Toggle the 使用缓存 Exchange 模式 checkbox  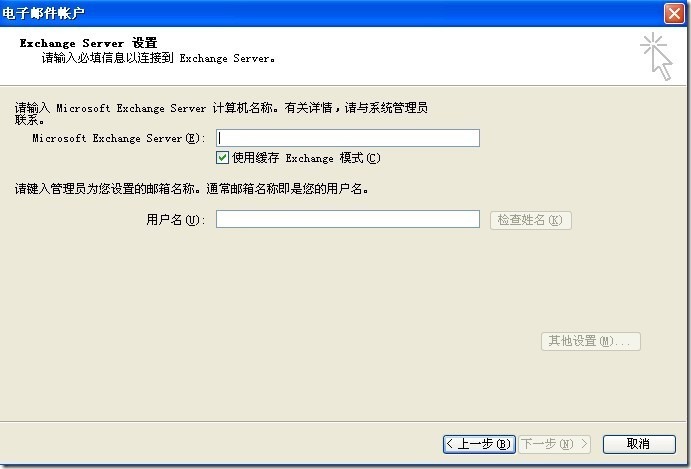coord(222,157)
